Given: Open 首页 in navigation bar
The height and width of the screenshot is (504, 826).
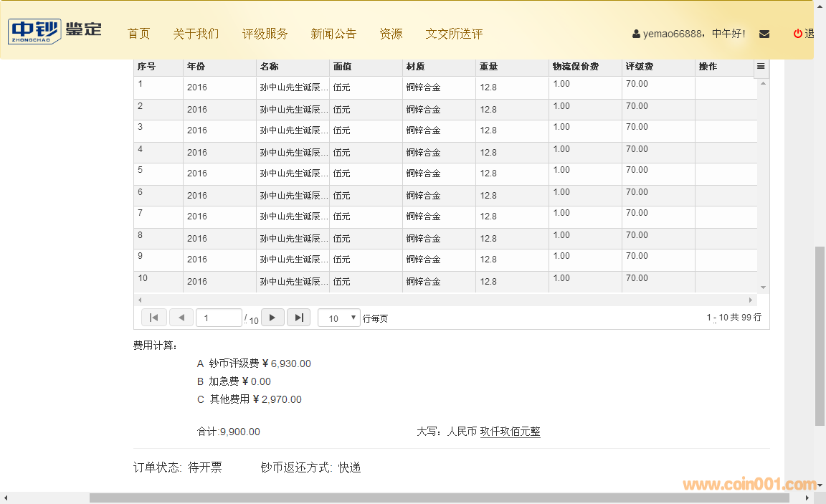Looking at the screenshot, I should pyautogui.click(x=138, y=34).
